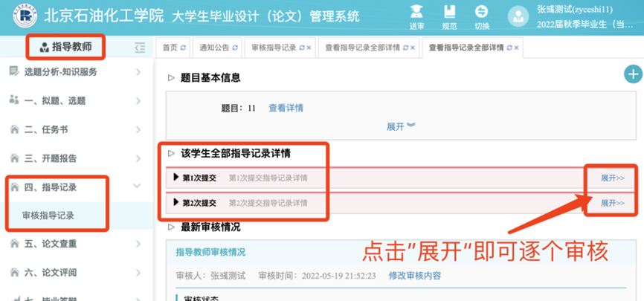644x301 pixels.
Task: Switch to the 通知公告 tab
Action: (218, 48)
